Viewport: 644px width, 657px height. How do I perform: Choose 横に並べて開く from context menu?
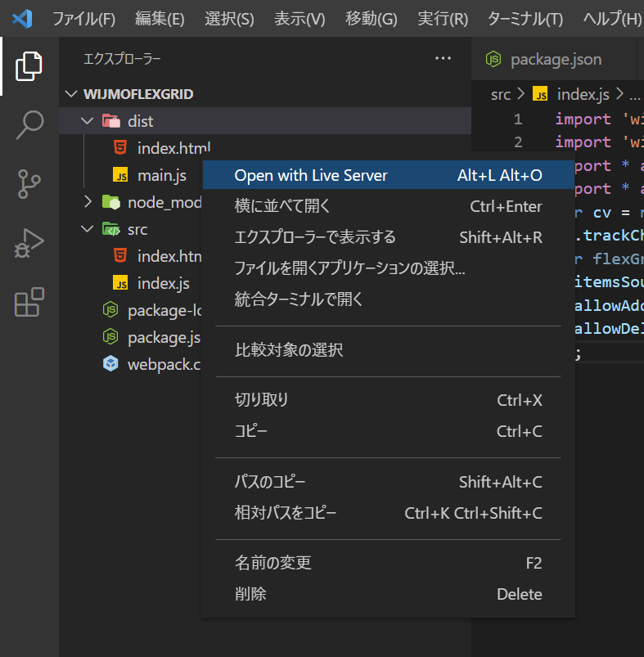click(389, 206)
